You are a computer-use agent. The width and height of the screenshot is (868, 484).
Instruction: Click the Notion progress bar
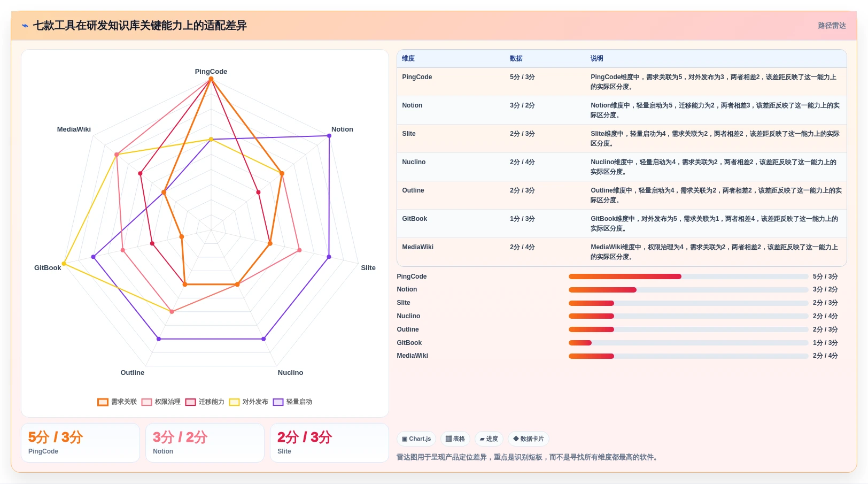coord(688,290)
